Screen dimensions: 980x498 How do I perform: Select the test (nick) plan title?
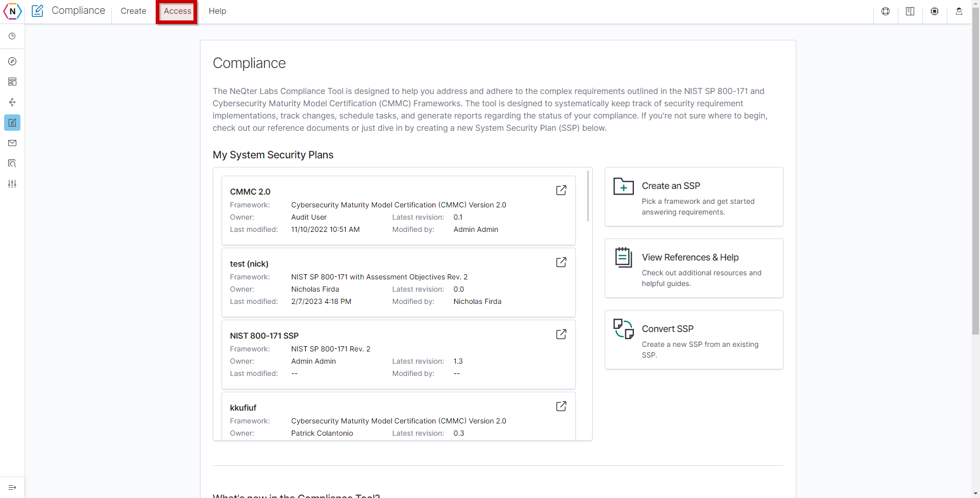249,264
